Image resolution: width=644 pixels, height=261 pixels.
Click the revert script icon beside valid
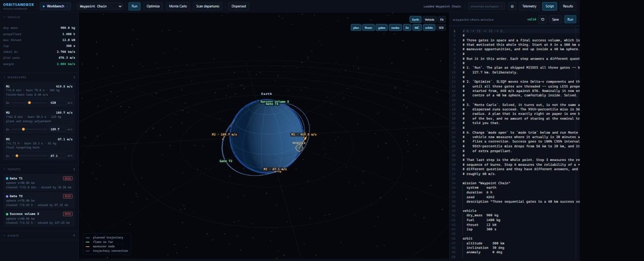[543, 19]
